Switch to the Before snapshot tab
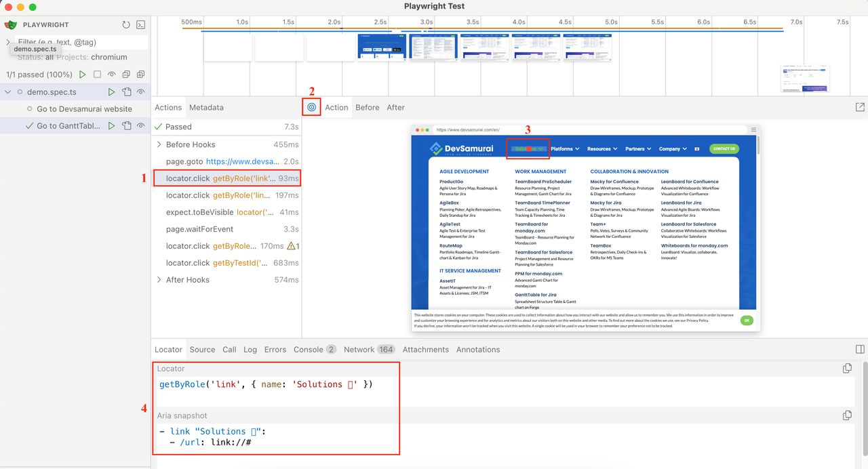This screenshot has width=868, height=469. click(x=368, y=107)
